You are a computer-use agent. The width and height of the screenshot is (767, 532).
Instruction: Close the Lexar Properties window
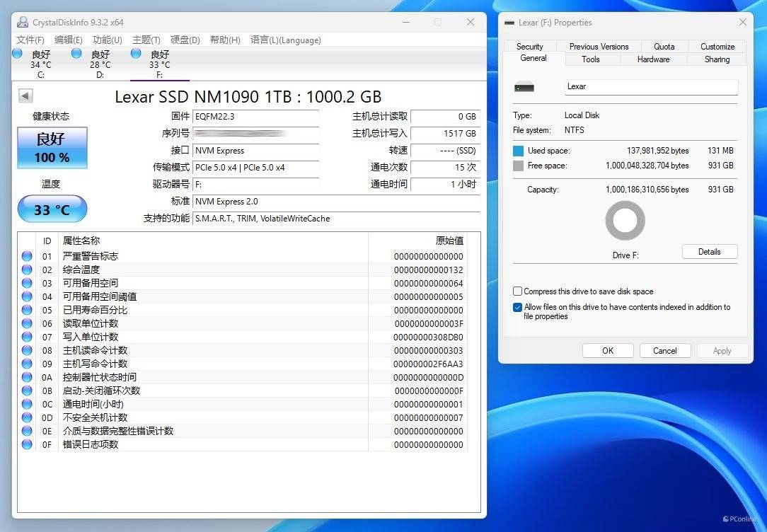(x=742, y=22)
